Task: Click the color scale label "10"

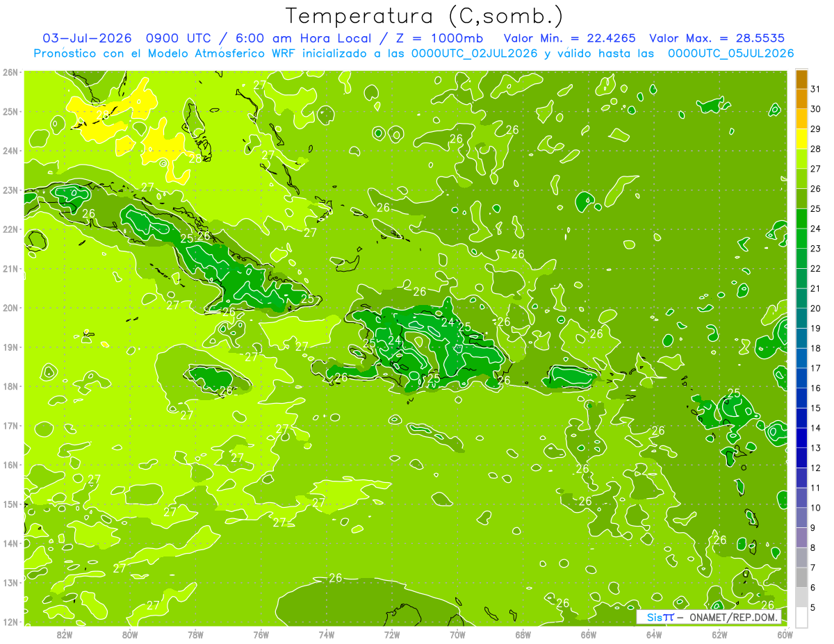Action: pyautogui.click(x=815, y=508)
